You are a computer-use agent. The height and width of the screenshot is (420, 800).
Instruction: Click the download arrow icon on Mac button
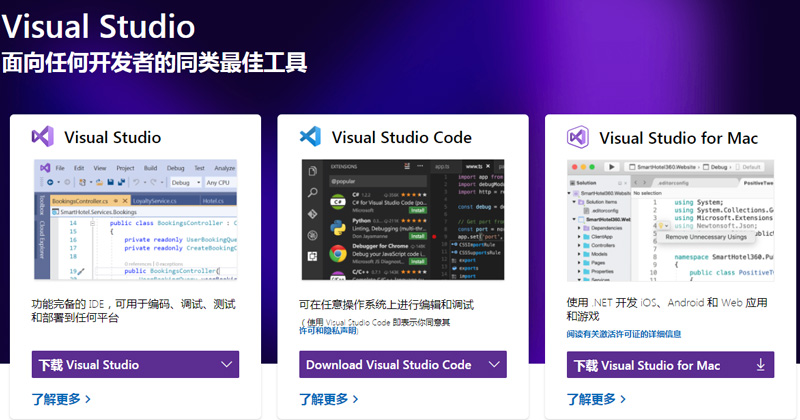[x=760, y=364]
